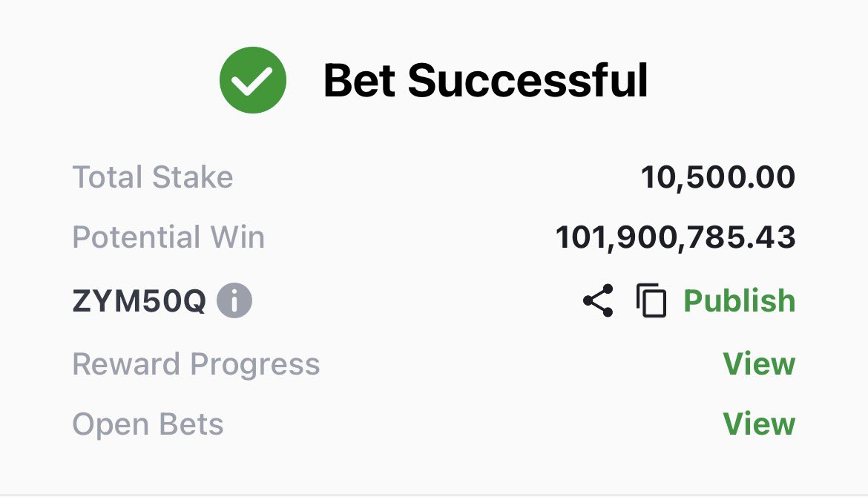This screenshot has height=497, width=868.
Task: Click the 101,900,785.43 potential win amount
Action: (x=675, y=237)
